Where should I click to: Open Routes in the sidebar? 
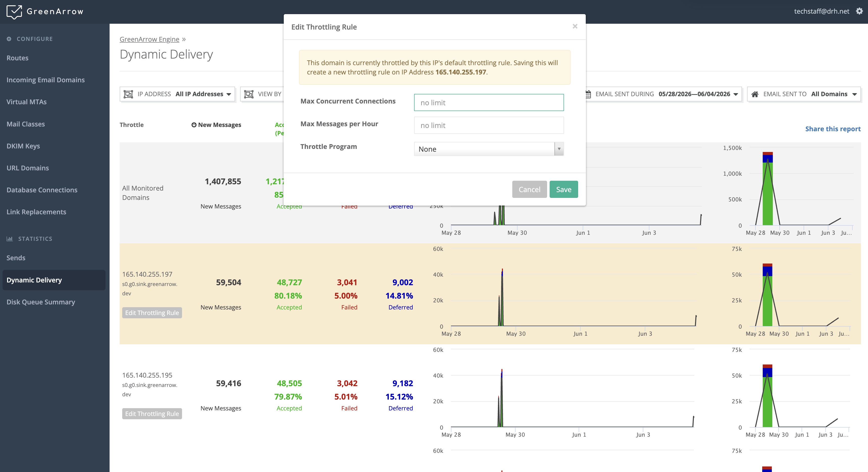click(x=17, y=58)
